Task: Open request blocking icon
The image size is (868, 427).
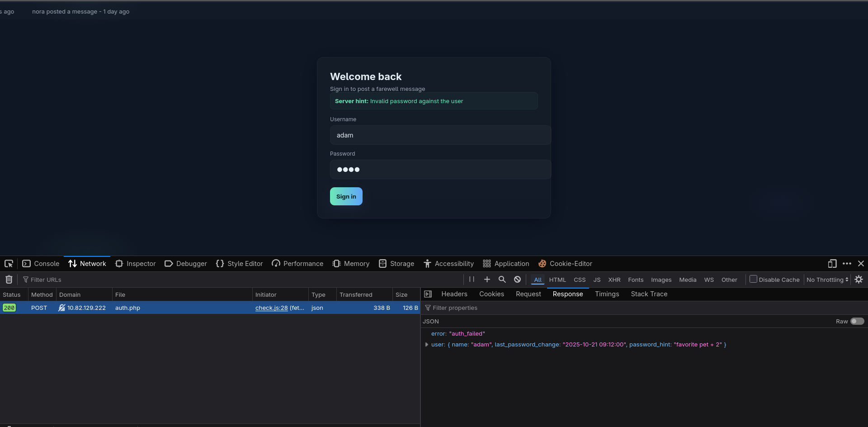Action: (x=517, y=280)
